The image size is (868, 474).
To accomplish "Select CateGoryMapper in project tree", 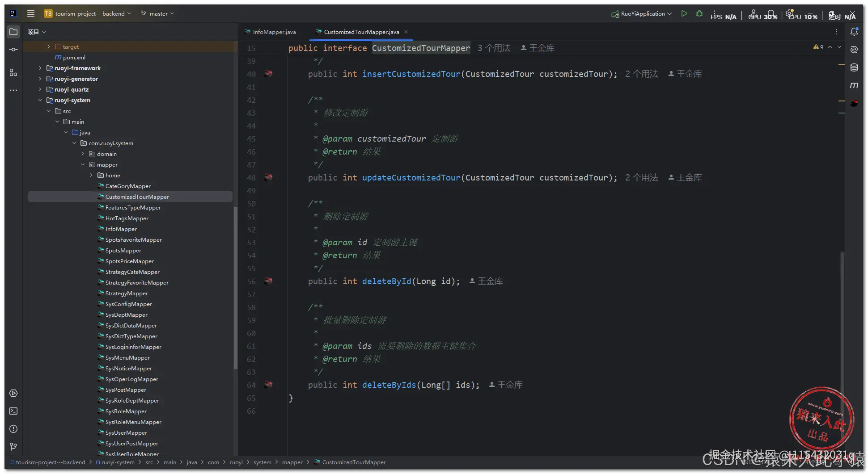I will (128, 186).
